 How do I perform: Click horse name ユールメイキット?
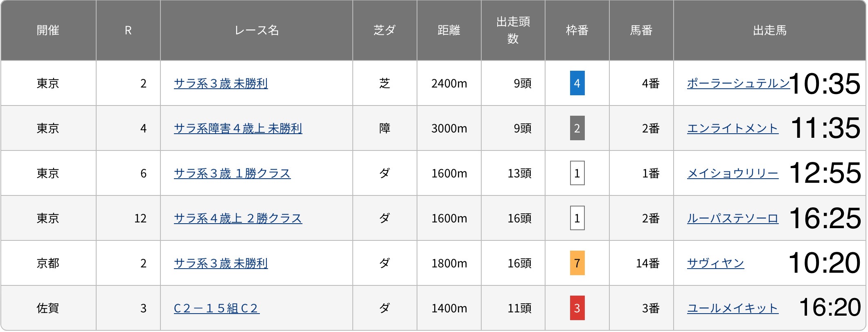coord(733,308)
